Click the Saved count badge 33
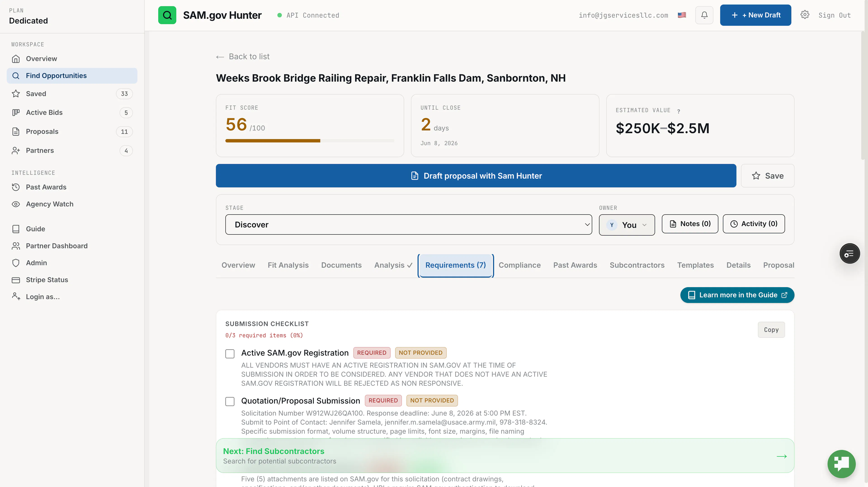Viewport: 868px width, 487px height. click(124, 94)
